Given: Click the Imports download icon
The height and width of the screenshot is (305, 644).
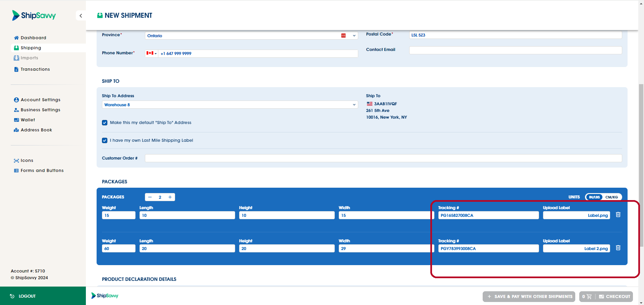Looking at the screenshot, I should pyautogui.click(x=16, y=58).
